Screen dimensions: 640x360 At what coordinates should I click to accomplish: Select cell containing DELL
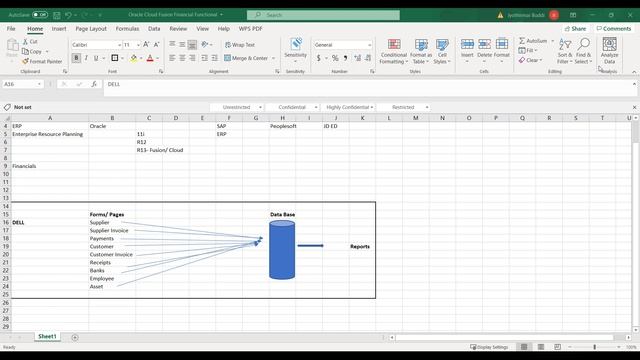[x=50, y=222]
